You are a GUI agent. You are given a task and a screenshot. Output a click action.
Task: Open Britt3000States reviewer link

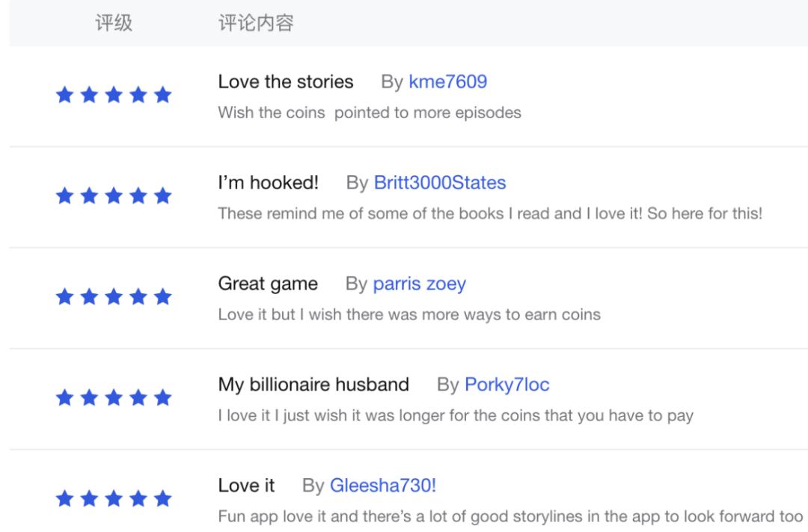[439, 183]
